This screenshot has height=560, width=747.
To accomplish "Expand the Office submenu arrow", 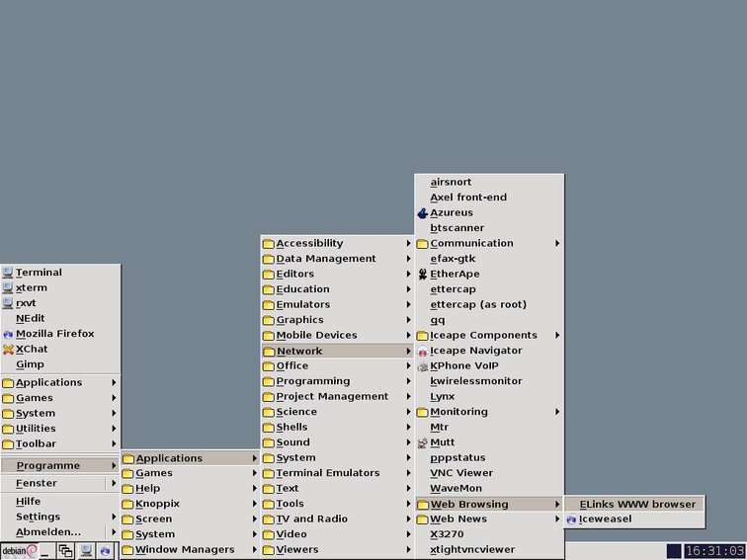I will (408, 365).
